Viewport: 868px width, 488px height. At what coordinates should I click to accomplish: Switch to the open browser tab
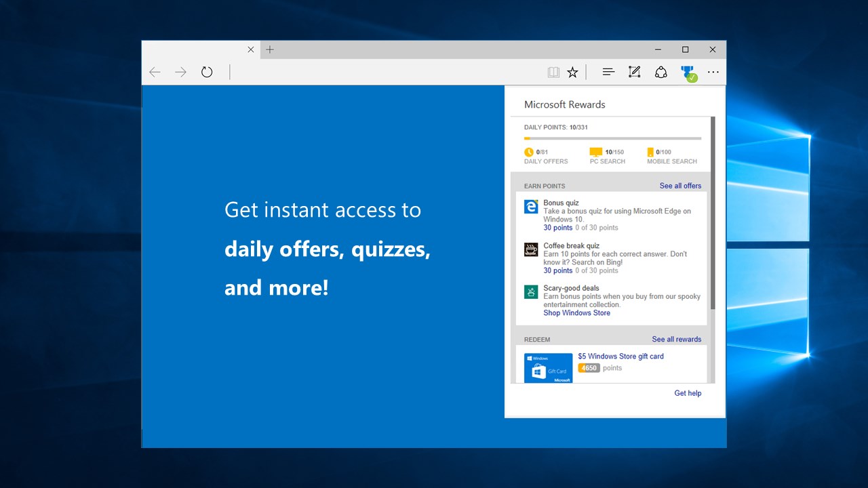[x=197, y=49]
